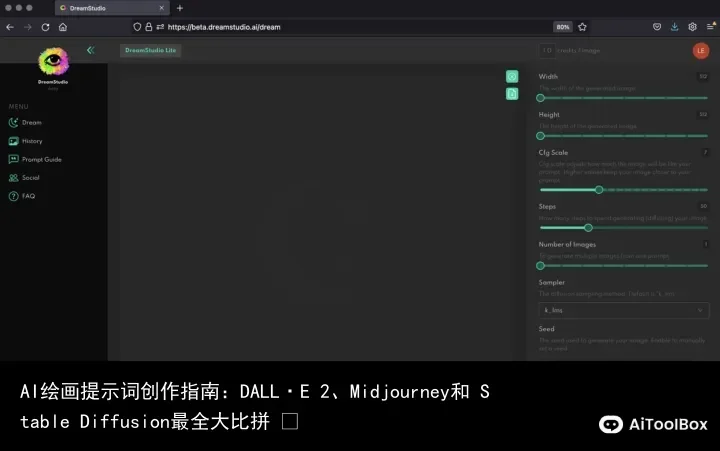The image size is (720, 451).
Task: Click the Cfg Scale slider handle
Action: [599, 190]
